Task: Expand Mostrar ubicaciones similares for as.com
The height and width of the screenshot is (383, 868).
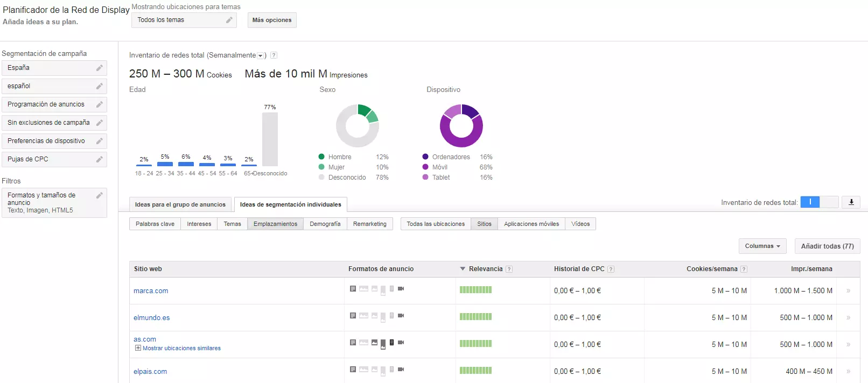Action: click(x=138, y=348)
